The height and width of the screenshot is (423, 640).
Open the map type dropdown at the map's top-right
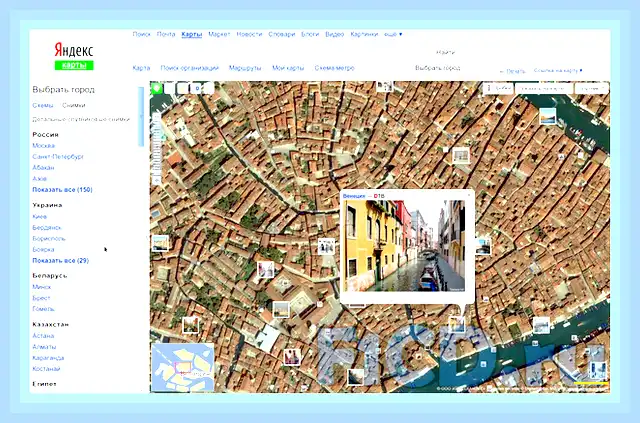click(591, 88)
